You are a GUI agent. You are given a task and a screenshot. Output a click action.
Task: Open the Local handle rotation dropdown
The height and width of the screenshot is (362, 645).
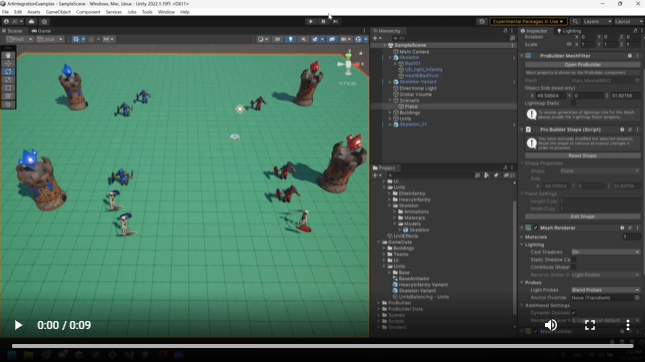tap(49, 39)
